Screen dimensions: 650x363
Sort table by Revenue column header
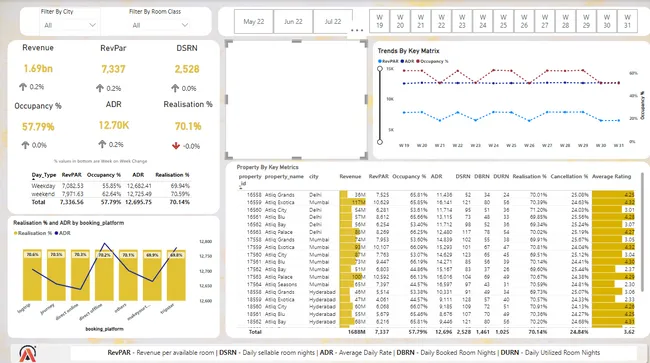click(x=350, y=177)
